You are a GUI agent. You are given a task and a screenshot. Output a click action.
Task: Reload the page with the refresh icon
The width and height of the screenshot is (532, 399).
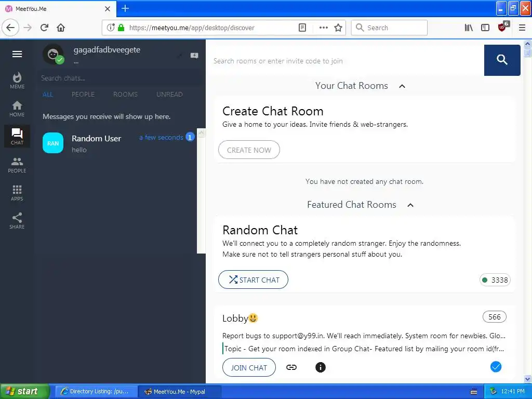[44, 28]
